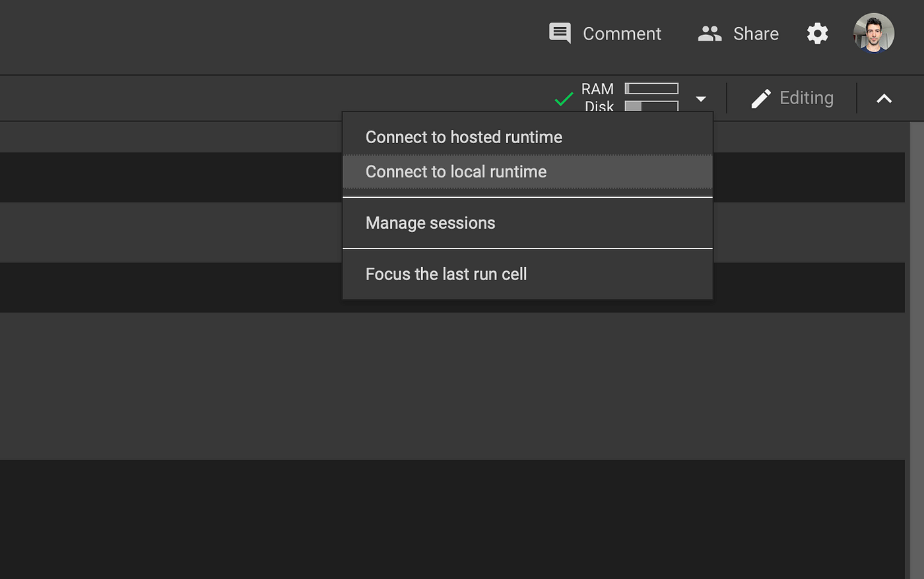Viewport: 924px width, 579px height.
Task: Select Focus the last run cell
Action: click(x=446, y=274)
